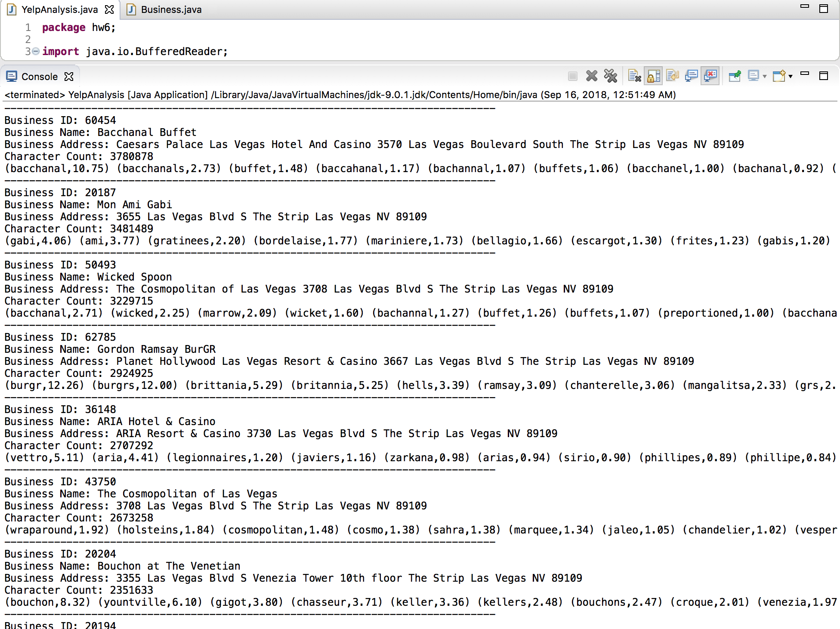Click '(bacchanal,10.75)' word score
This screenshot has width=840, height=629.
pyautogui.click(x=57, y=168)
